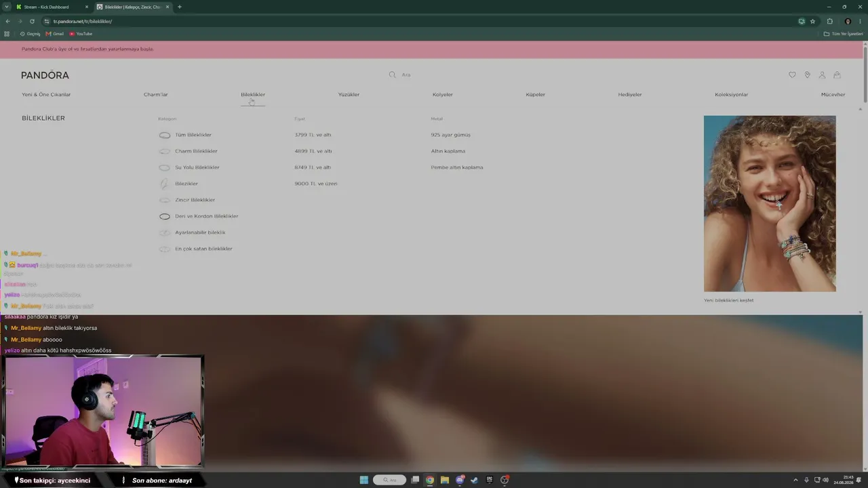This screenshot has width=868, height=488.
Task: Open Discord from the taskbar
Action: coord(460,480)
